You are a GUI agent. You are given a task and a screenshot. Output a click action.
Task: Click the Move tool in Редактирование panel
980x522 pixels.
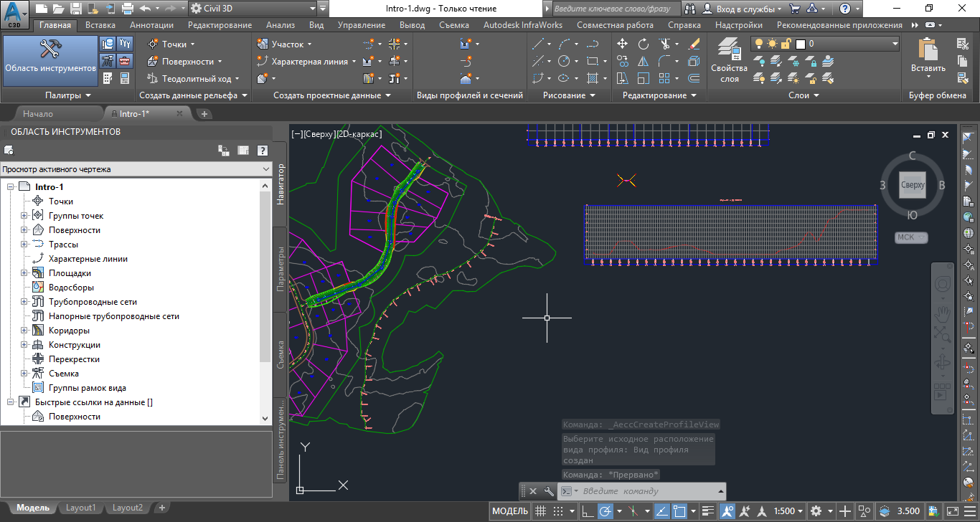point(622,44)
